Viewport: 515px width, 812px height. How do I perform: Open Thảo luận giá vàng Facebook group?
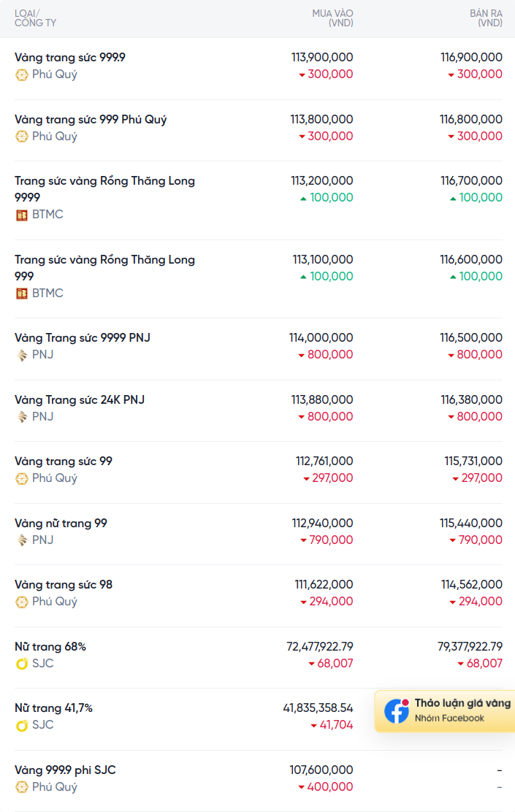click(445, 710)
